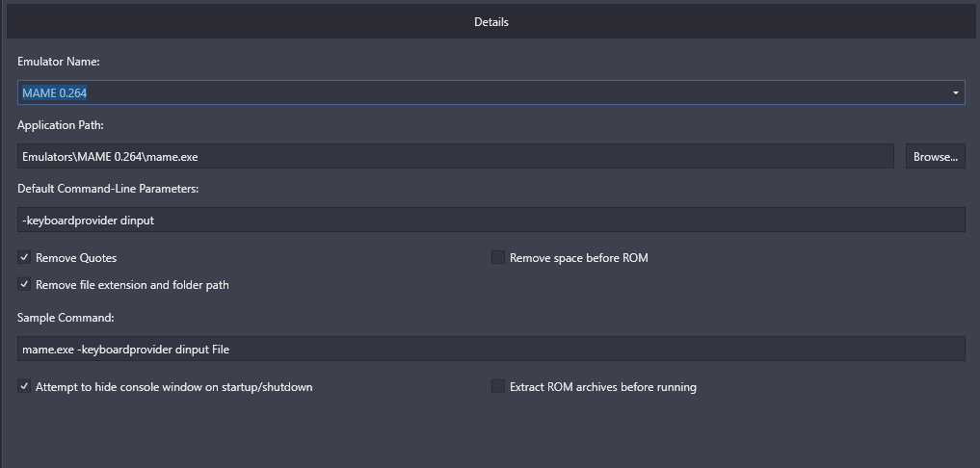Uncheck the Remove Quotes checkbox
This screenshot has height=468, width=980.
pos(24,257)
